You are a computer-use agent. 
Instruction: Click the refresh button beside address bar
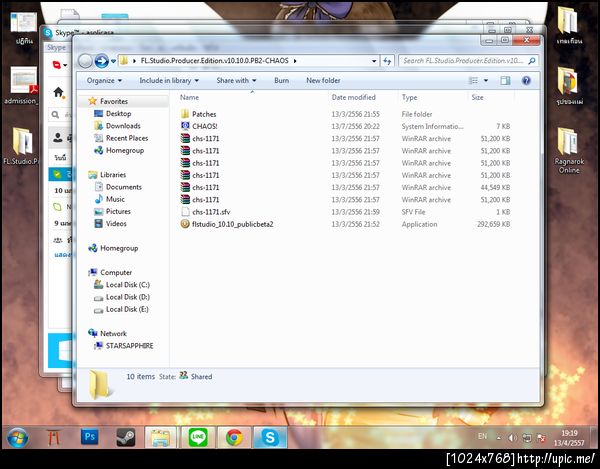[x=387, y=60]
